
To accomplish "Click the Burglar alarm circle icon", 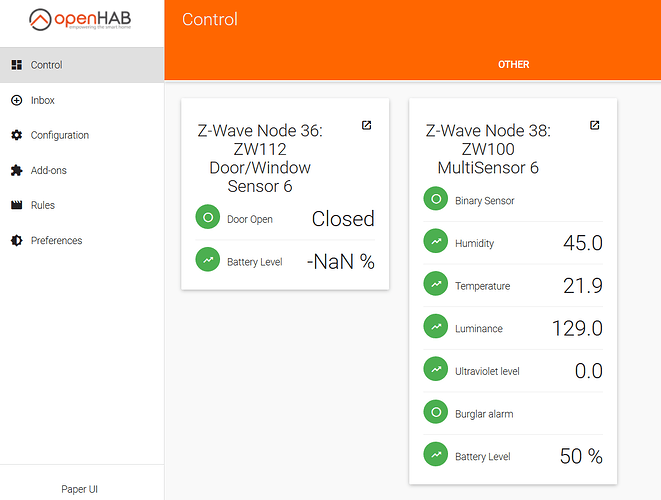I will tap(436, 412).
